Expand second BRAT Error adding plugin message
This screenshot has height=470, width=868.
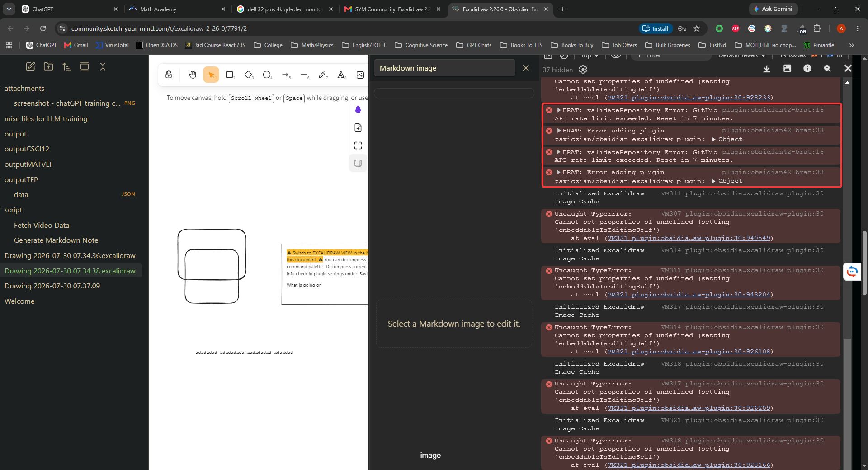tap(559, 172)
